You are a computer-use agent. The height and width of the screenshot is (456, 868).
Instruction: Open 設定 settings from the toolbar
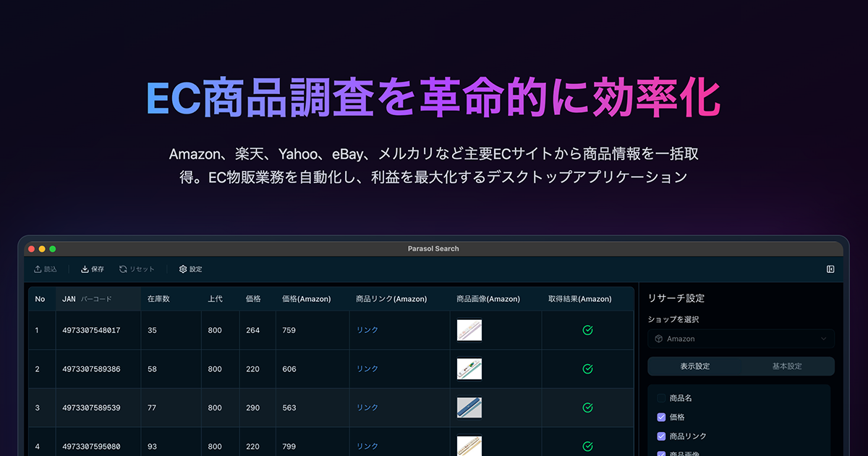pos(191,269)
